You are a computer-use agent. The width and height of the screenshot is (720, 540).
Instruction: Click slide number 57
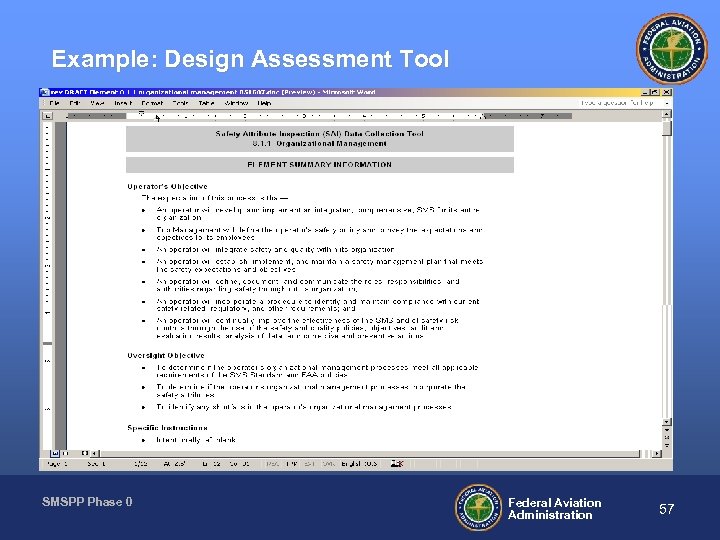[x=666, y=509]
